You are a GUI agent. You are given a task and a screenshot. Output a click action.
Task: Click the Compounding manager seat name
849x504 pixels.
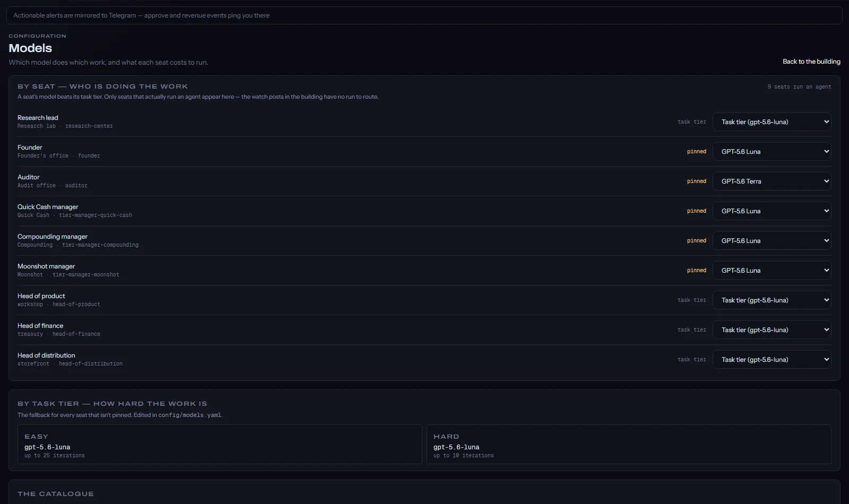[x=53, y=237]
